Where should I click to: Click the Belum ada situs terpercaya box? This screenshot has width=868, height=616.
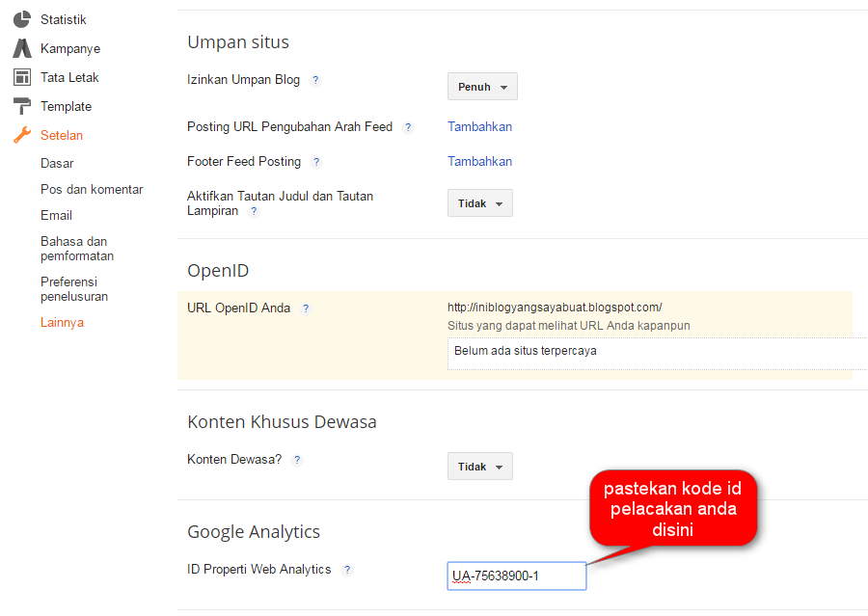657,354
